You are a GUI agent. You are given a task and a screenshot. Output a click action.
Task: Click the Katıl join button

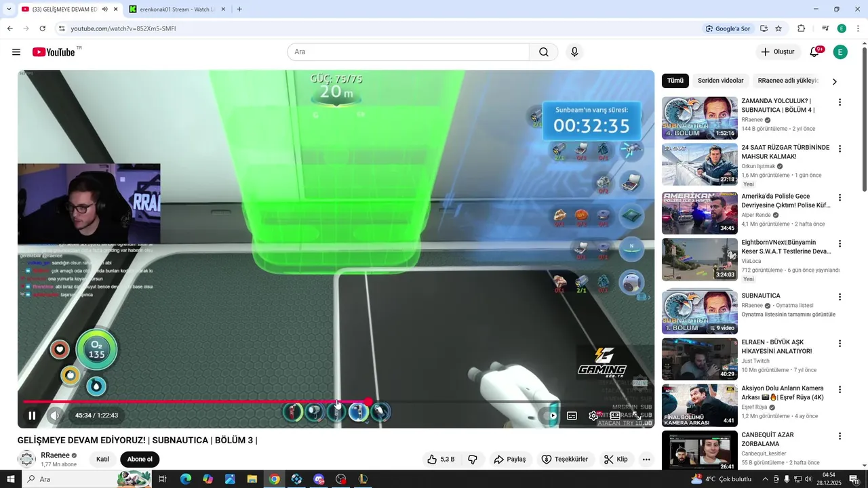coord(102,460)
